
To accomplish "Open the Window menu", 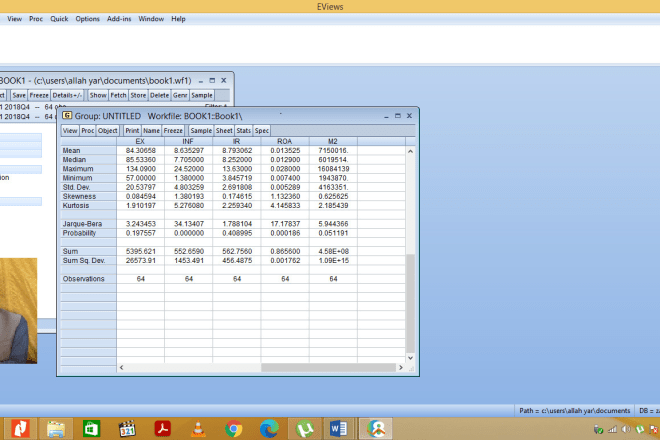I will point(151,19).
